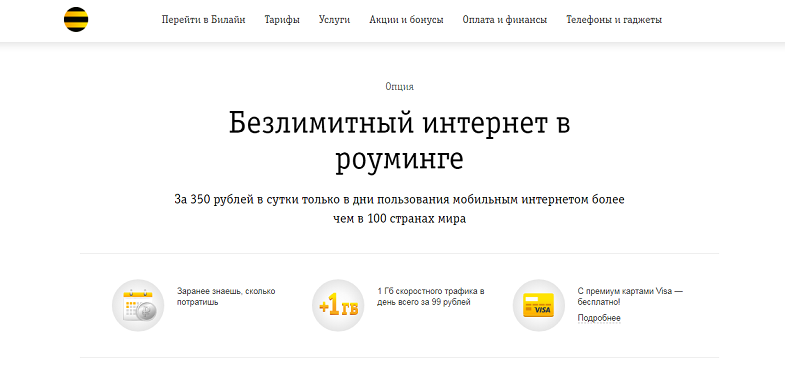Click the За 350 рублей в сутки description
Image resolution: width=785 pixels, height=366 pixels.
tap(400, 209)
